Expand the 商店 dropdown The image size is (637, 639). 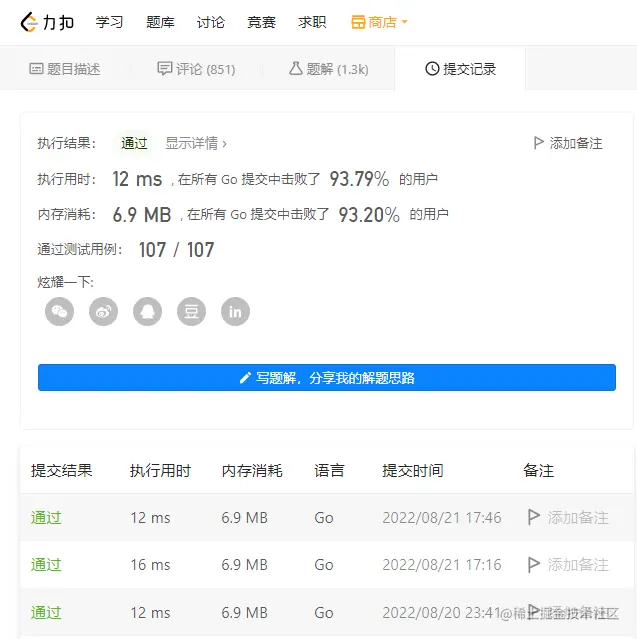click(379, 22)
